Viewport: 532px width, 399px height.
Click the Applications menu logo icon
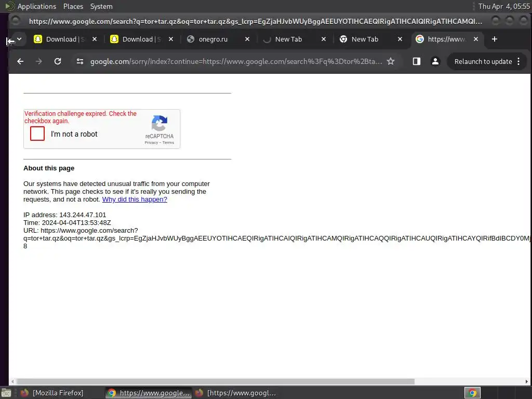[10, 6]
